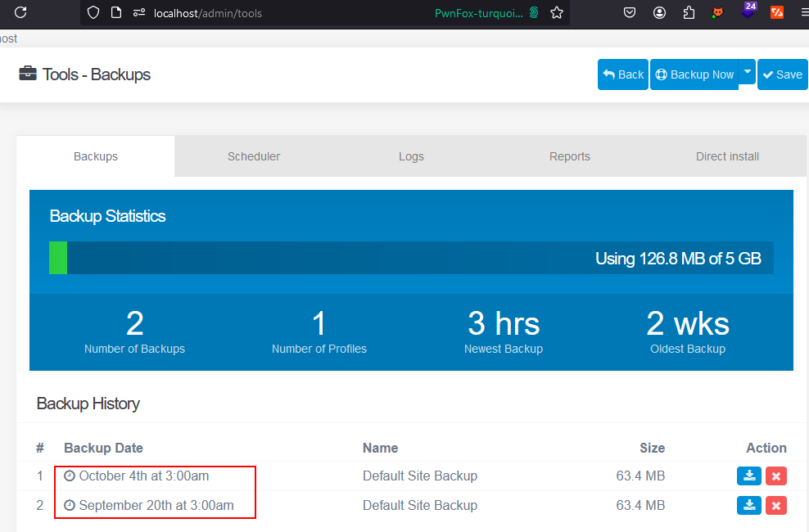Click the PwnFox container fingerprint icon

[x=534, y=12]
